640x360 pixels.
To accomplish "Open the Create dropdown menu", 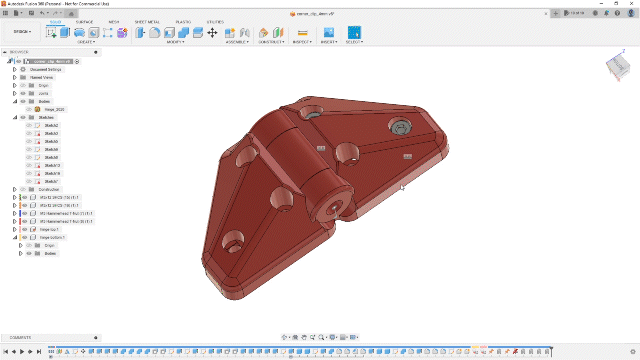I will point(86,42).
